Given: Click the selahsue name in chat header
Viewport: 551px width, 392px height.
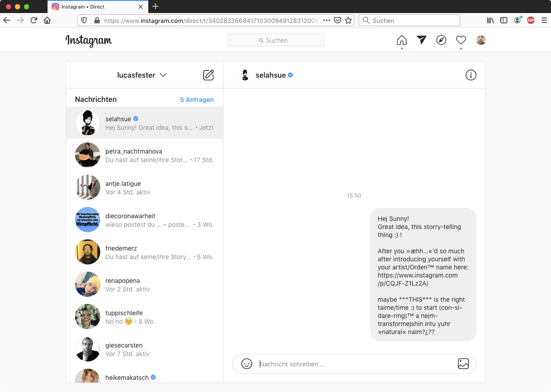Looking at the screenshot, I should pyautogui.click(x=271, y=75).
